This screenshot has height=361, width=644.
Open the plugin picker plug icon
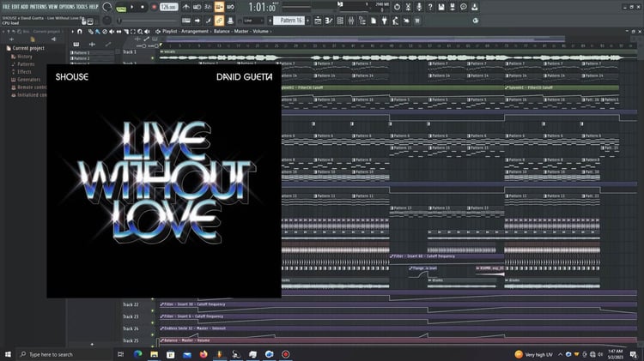pos(385,21)
